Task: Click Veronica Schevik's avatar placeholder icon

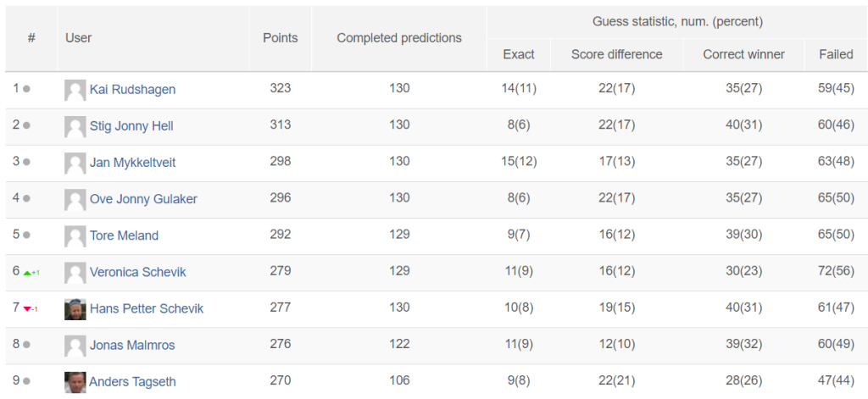Action: tap(75, 272)
